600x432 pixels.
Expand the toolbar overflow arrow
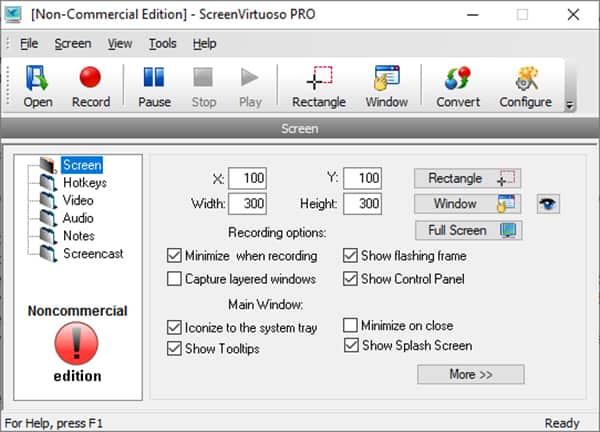[569, 105]
